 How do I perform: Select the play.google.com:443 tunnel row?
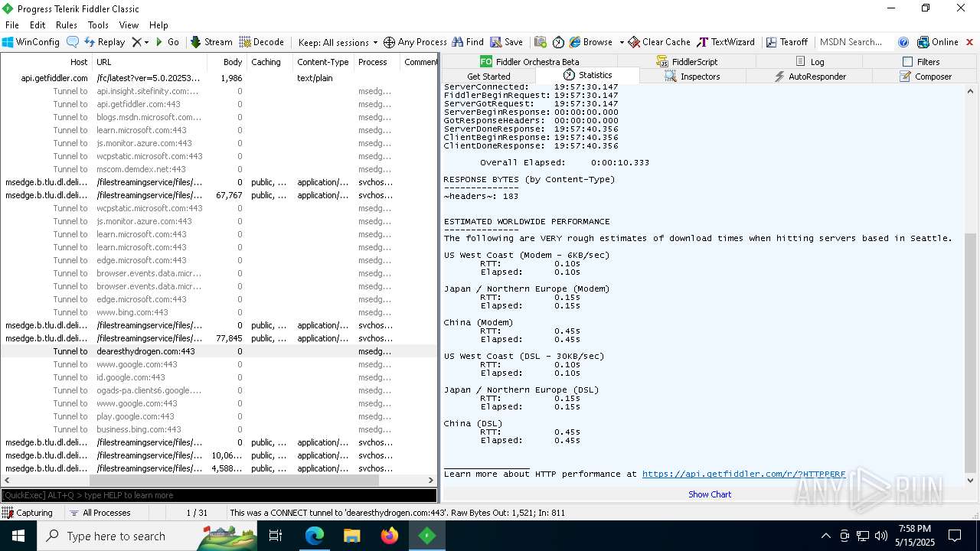pyautogui.click(x=218, y=416)
